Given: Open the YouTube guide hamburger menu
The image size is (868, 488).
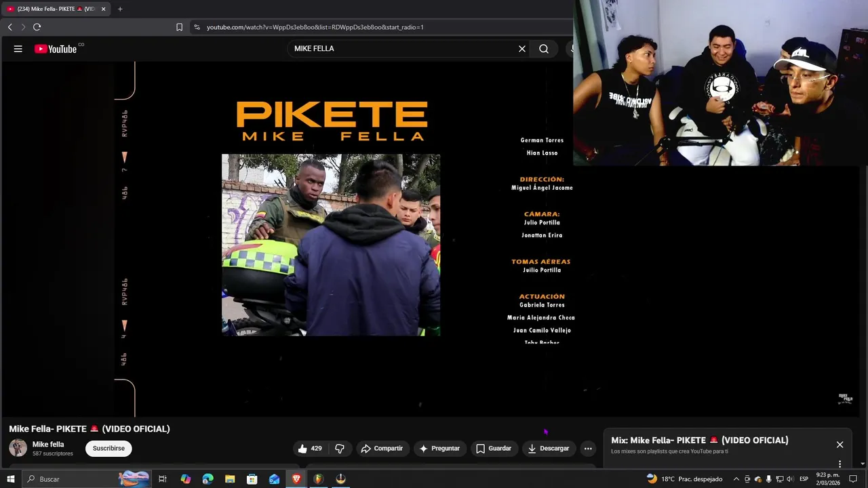Looking at the screenshot, I should pyautogui.click(x=18, y=49).
